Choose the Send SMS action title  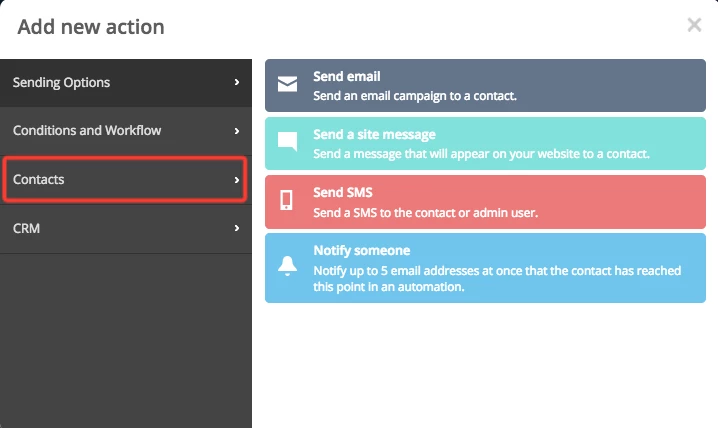pos(343,193)
